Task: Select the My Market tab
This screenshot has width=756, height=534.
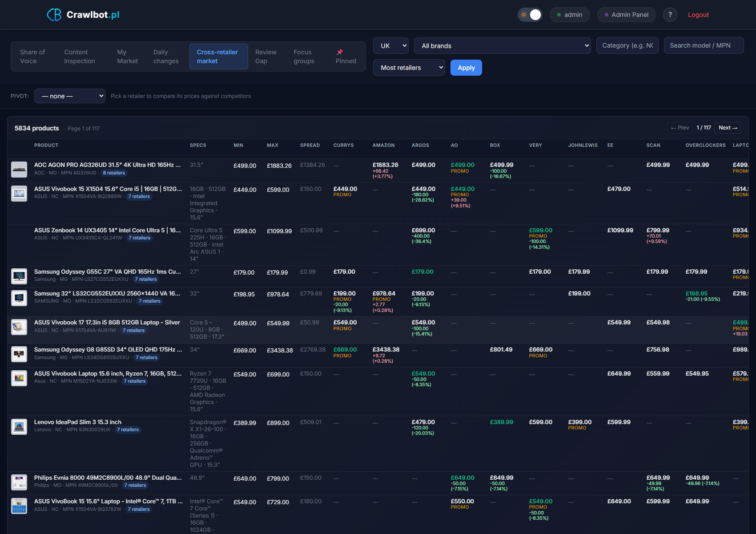Action: tap(128, 57)
